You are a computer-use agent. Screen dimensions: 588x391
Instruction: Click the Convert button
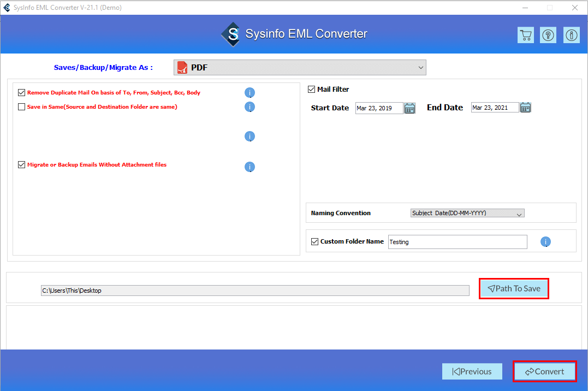point(544,371)
